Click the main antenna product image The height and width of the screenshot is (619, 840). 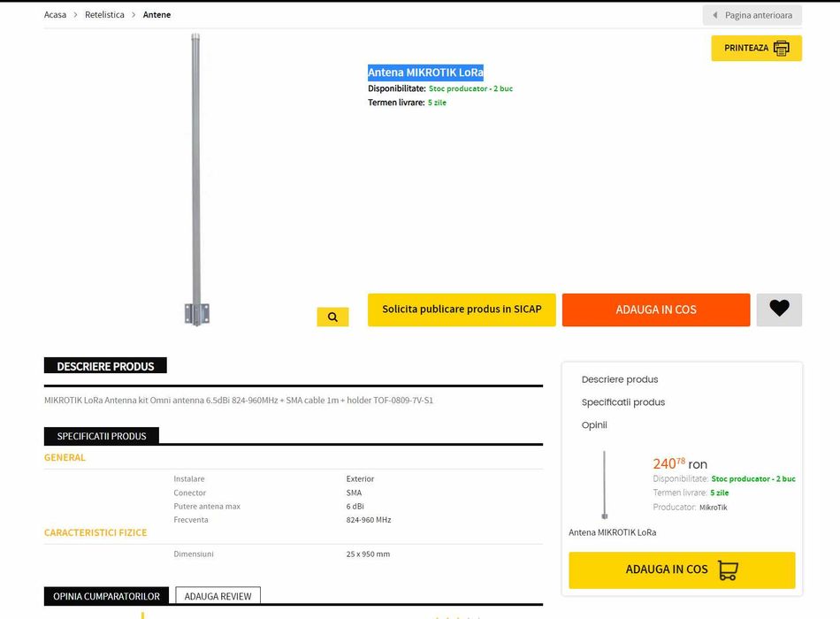point(196,180)
